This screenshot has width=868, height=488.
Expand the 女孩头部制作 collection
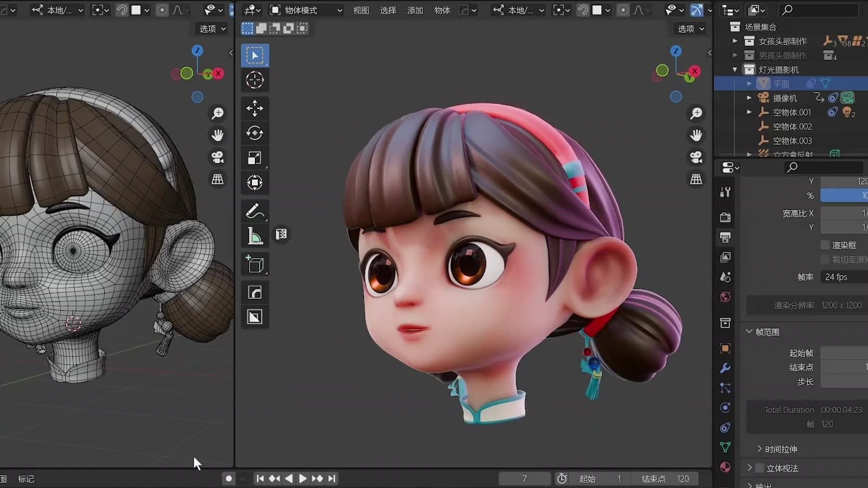point(735,41)
